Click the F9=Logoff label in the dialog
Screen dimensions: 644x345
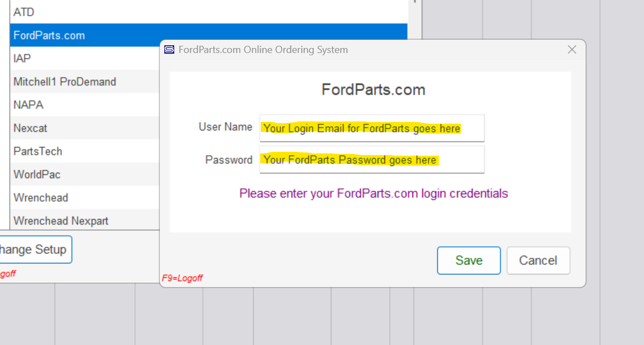click(x=183, y=278)
